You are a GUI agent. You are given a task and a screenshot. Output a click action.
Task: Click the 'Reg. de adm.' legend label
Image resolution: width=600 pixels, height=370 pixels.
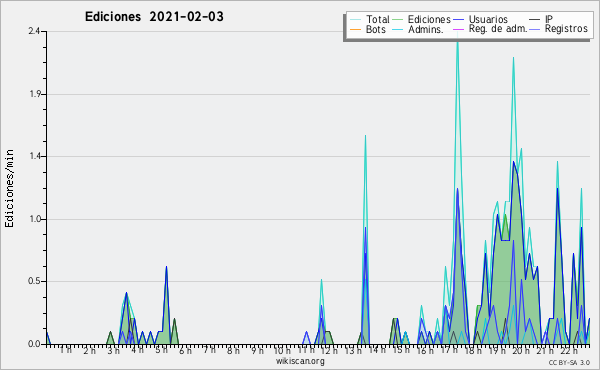click(x=498, y=29)
